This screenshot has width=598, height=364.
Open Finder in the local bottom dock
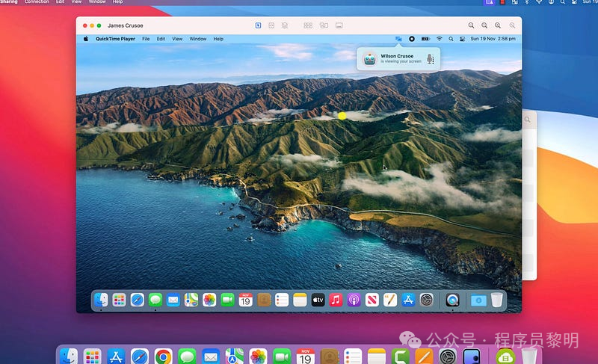click(x=69, y=357)
